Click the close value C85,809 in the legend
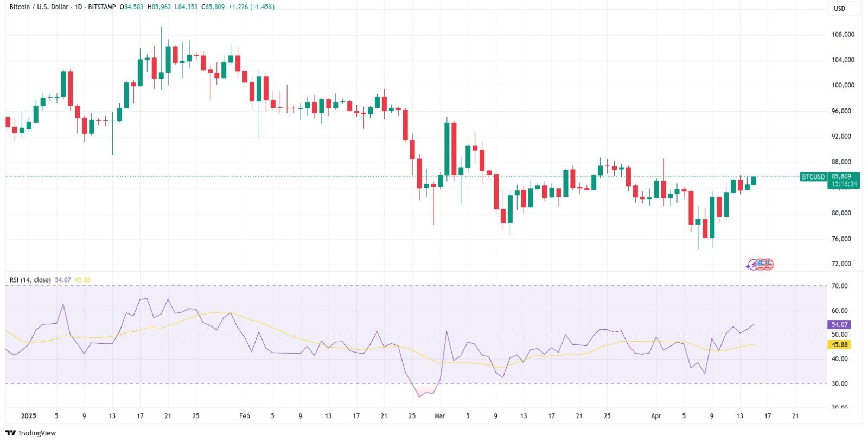The image size is (868, 442). pos(213,7)
